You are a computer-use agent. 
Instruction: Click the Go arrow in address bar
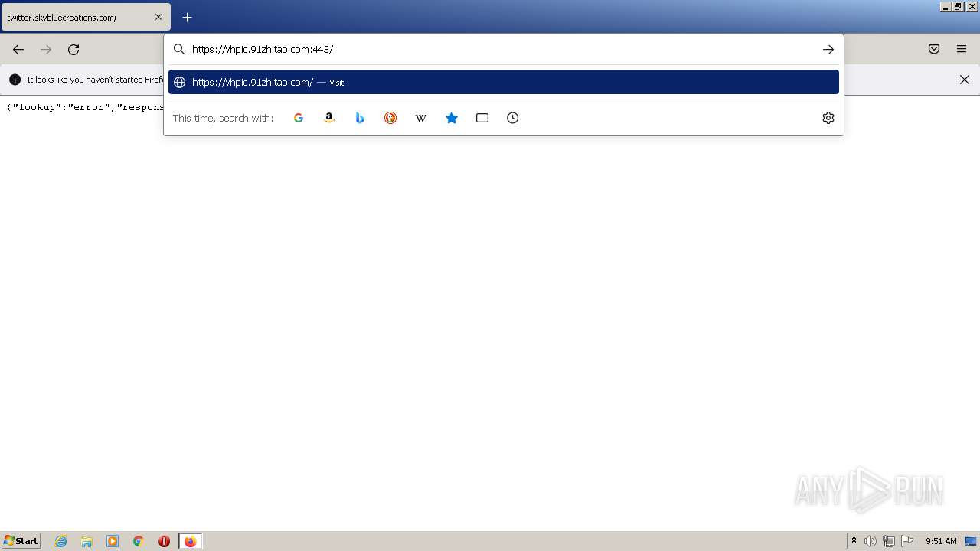(828, 49)
